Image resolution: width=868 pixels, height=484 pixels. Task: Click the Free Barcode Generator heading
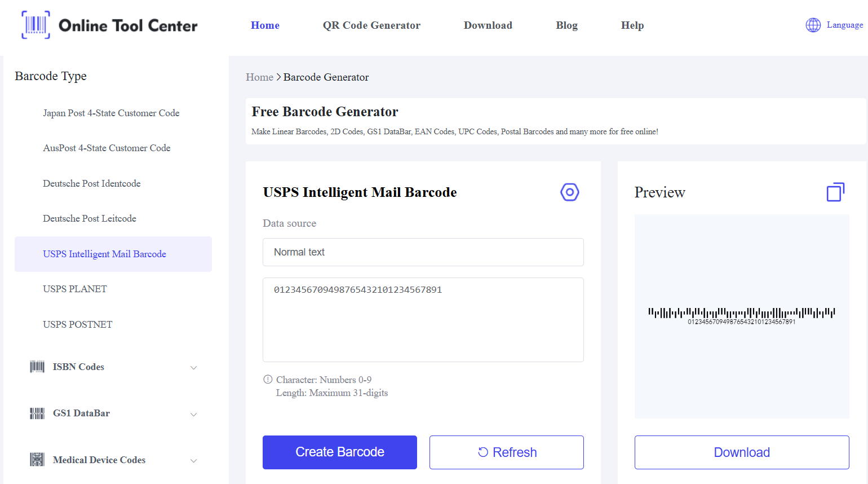[325, 112]
